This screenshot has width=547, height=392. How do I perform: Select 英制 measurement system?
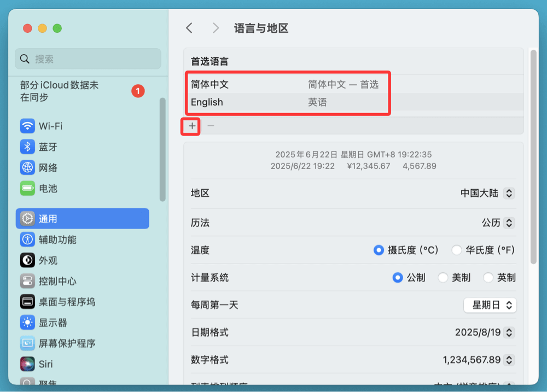pyautogui.click(x=488, y=277)
